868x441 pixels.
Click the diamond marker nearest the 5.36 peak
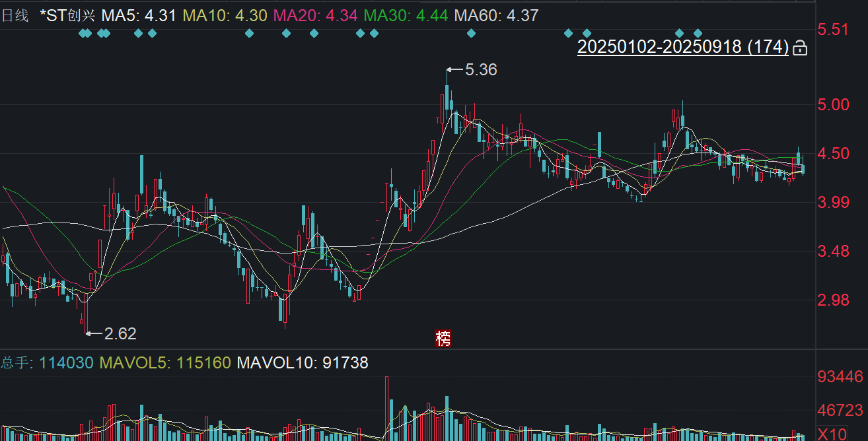pyautogui.click(x=471, y=33)
